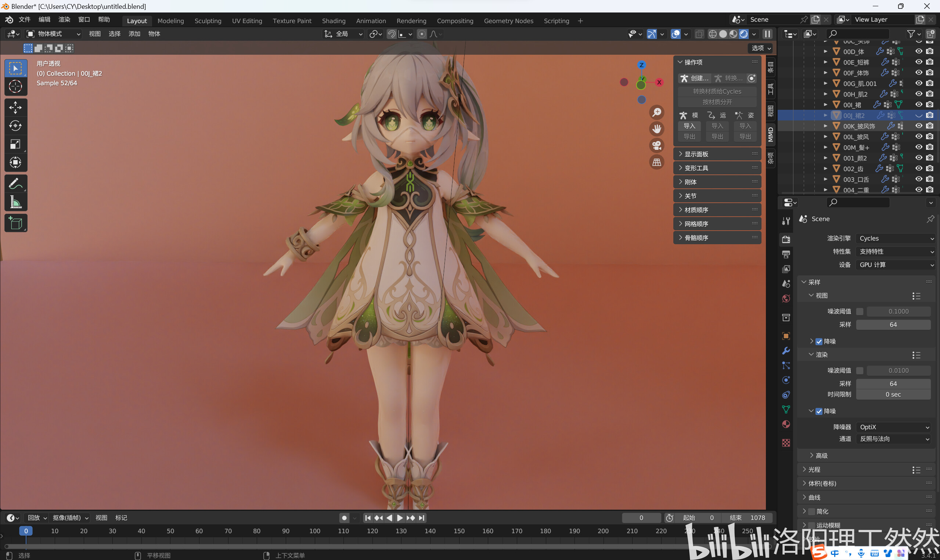Select the Move tool

pos(15,108)
